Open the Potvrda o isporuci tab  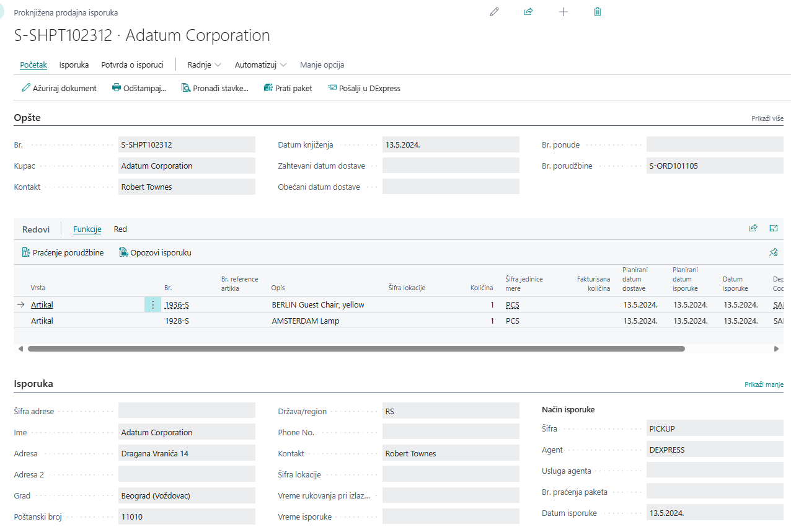coord(132,64)
